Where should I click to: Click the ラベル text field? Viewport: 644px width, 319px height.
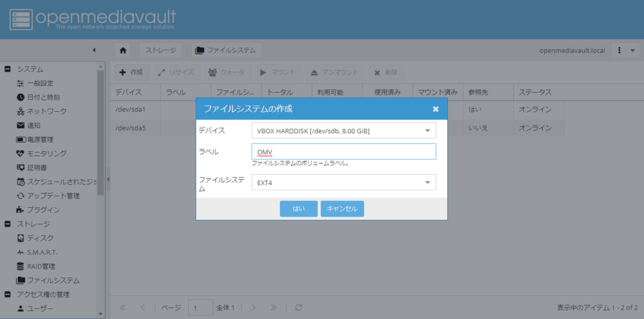coord(343,152)
